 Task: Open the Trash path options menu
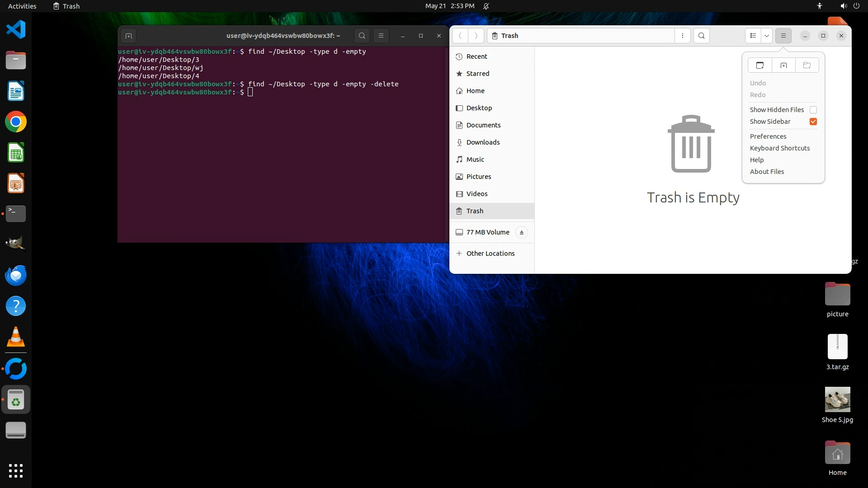pos(682,36)
